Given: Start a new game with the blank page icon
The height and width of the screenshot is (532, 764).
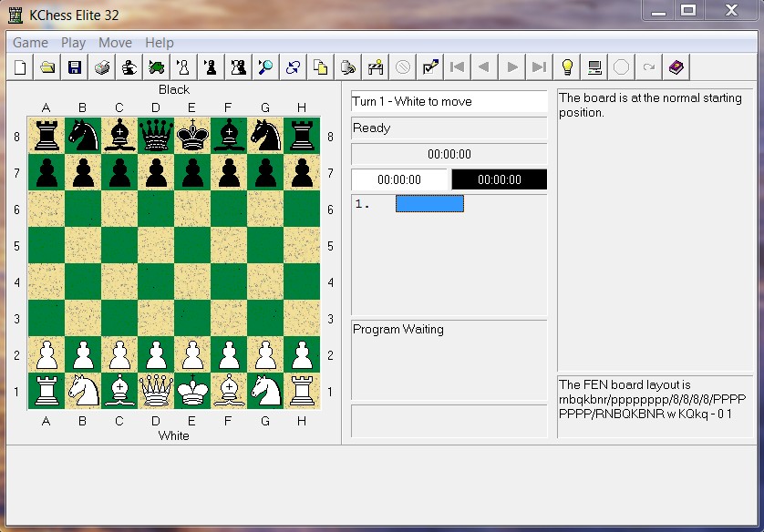Looking at the screenshot, I should pos(20,66).
